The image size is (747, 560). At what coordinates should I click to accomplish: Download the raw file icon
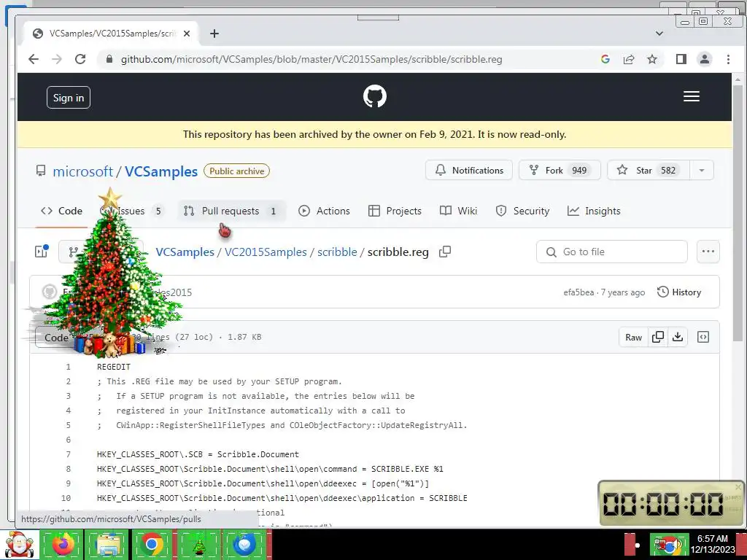(x=678, y=337)
